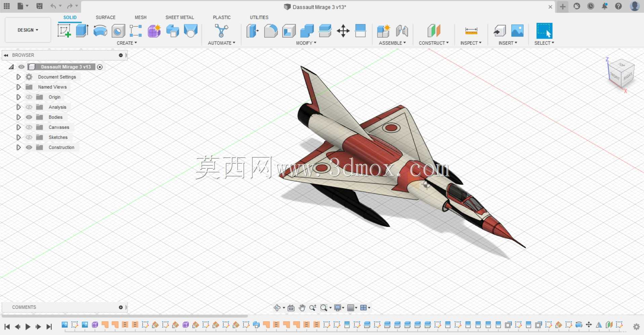Open the Create Form tool
The image size is (644, 335).
154,31
